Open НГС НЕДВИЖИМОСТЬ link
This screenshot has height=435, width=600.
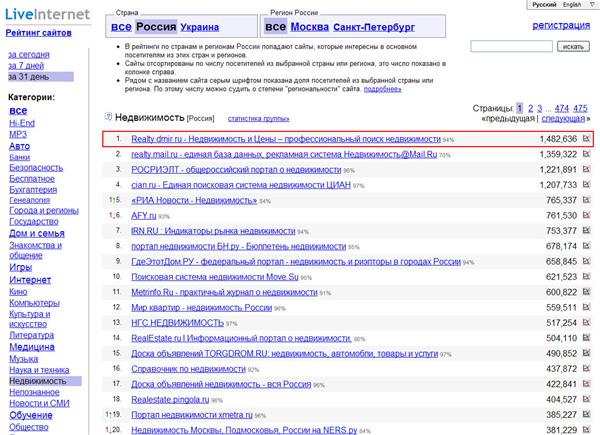pos(178,323)
